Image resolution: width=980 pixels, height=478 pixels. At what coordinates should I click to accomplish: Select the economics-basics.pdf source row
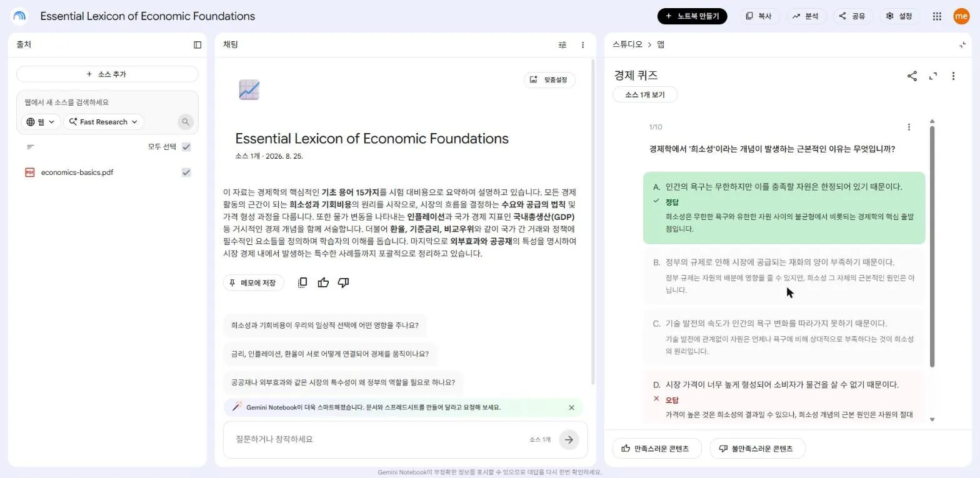pyautogui.click(x=107, y=172)
